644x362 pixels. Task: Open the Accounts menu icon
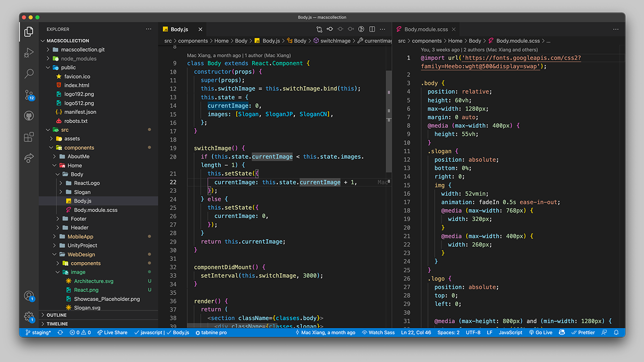point(29,296)
